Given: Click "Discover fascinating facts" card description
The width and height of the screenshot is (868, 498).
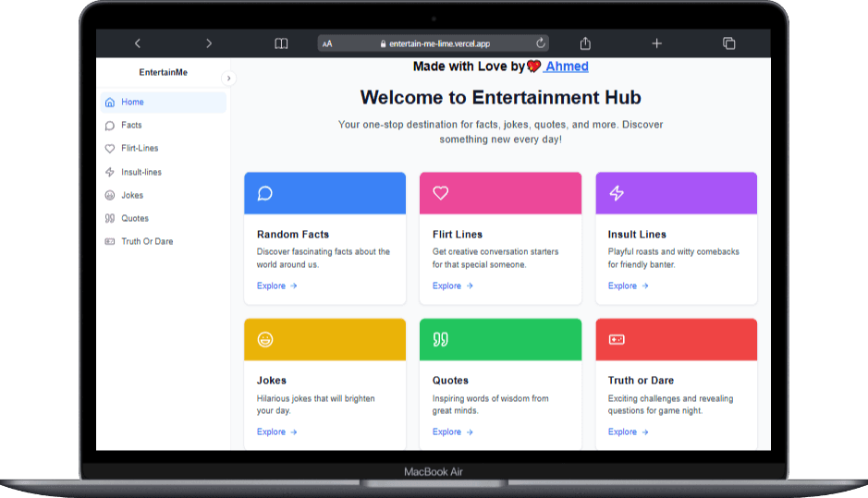Looking at the screenshot, I should [324, 259].
